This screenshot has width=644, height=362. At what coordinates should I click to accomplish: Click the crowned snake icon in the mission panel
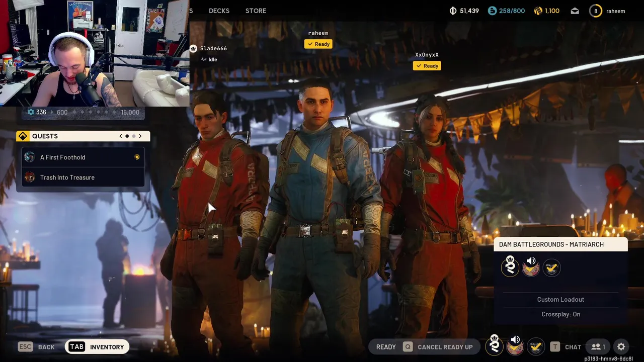[x=510, y=266]
